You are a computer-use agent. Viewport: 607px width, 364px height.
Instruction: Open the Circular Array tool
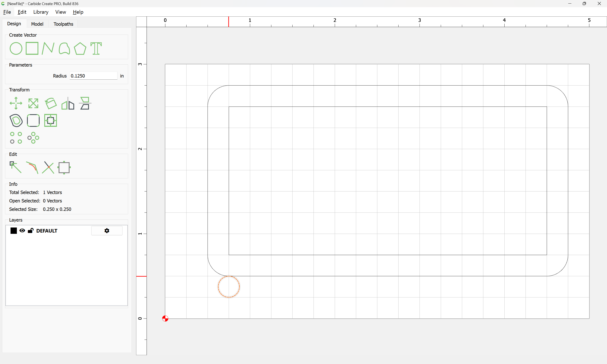(x=33, y=138)
